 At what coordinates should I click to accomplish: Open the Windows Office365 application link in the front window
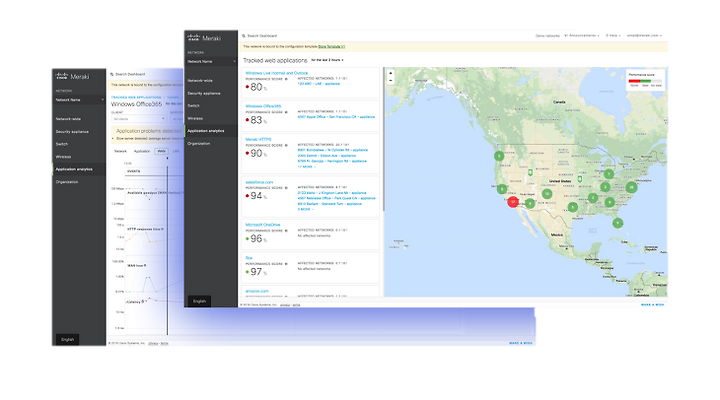tap(263, 106)
